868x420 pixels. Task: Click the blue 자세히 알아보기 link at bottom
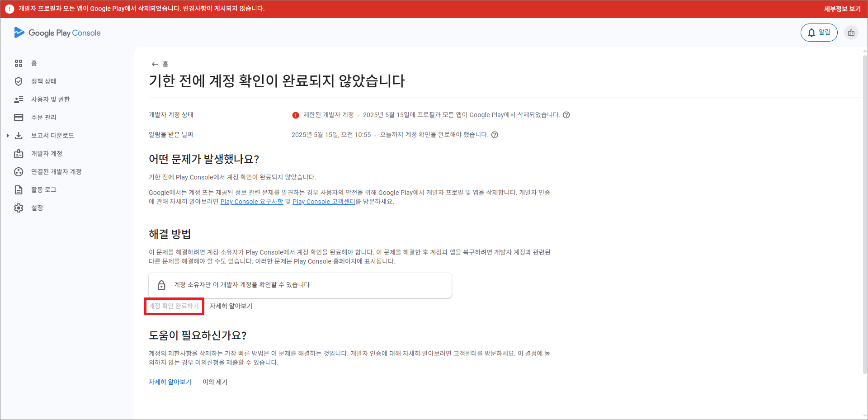tap(170, 382)
